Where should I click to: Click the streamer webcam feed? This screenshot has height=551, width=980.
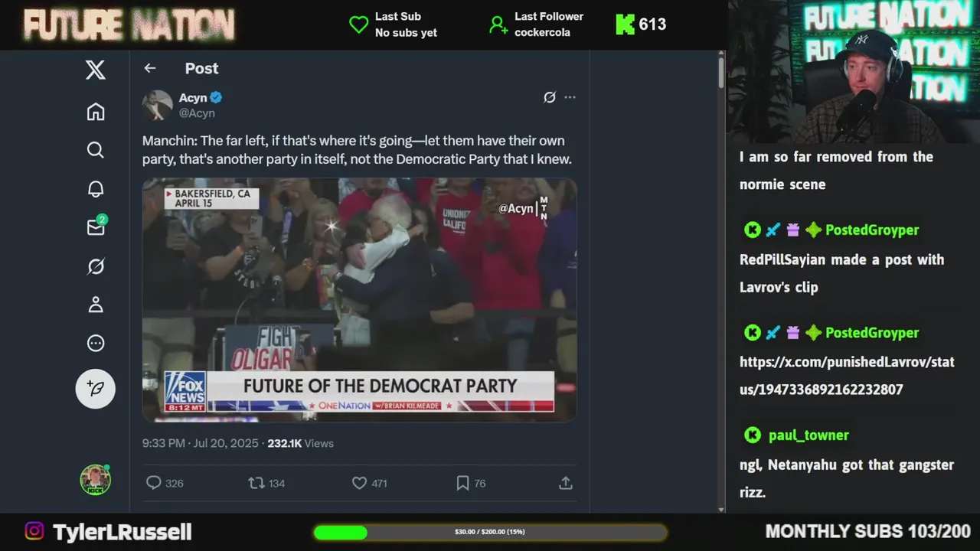point(854,71)
